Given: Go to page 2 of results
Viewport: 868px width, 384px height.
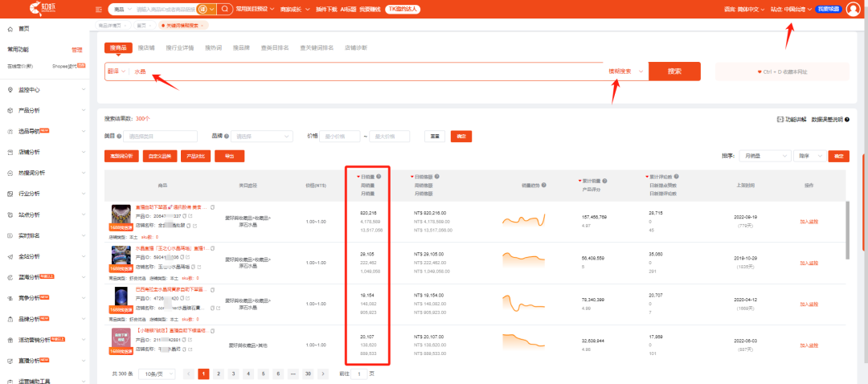Looking at the screenshot, I should (218, 374).
